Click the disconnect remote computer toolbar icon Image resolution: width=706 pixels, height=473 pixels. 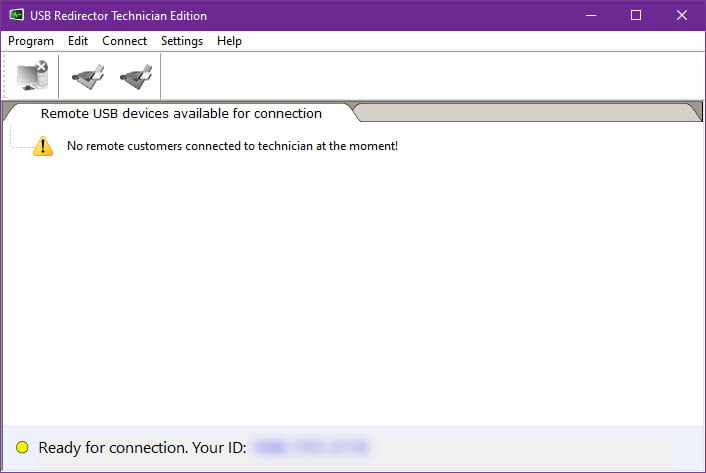point(32,75)
